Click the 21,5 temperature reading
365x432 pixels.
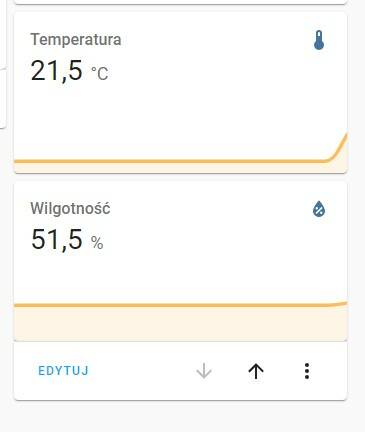[x=56, y=70]
